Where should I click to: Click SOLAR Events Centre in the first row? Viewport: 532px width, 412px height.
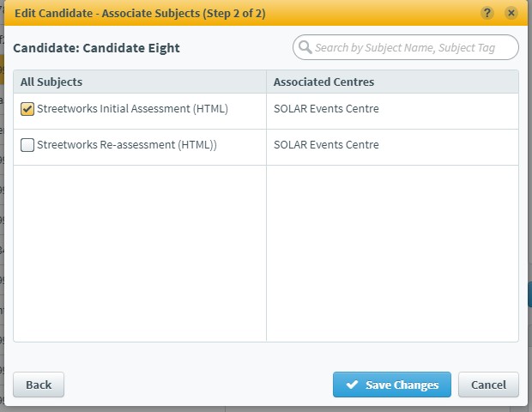point(326,109)
